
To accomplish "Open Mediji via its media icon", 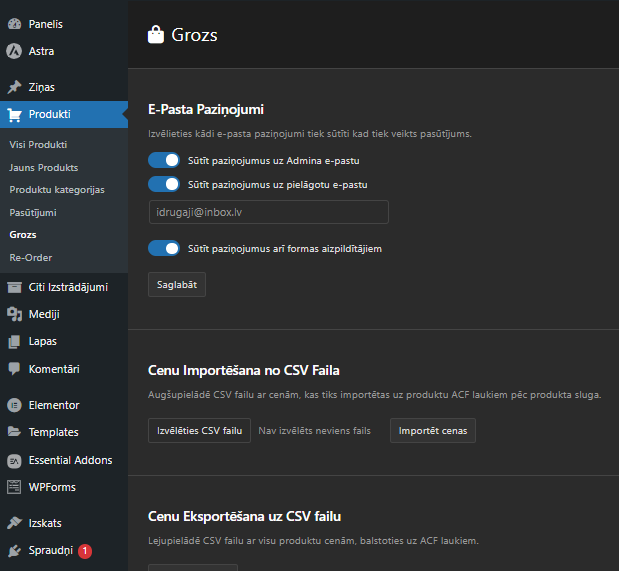I will pos(15,314).
